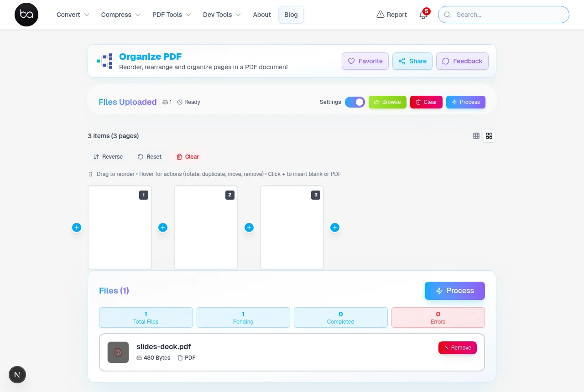Click the plus icon between pages 2 and 3
This screenshot has width=584, height=392.
point(249,227)
